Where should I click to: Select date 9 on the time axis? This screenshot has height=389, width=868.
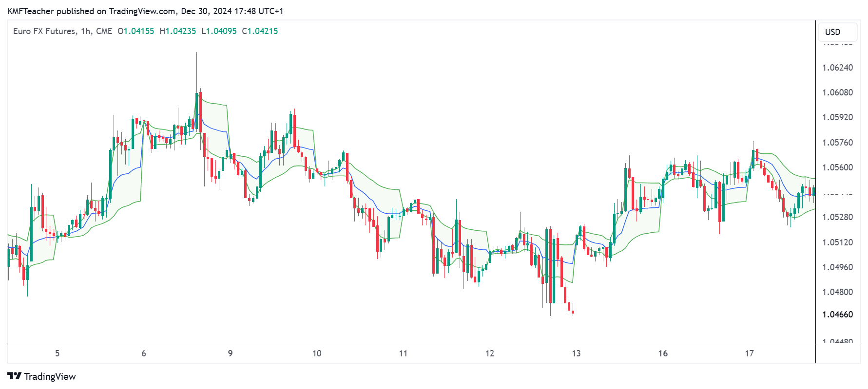pyautogui.click(x=230, y=353)
